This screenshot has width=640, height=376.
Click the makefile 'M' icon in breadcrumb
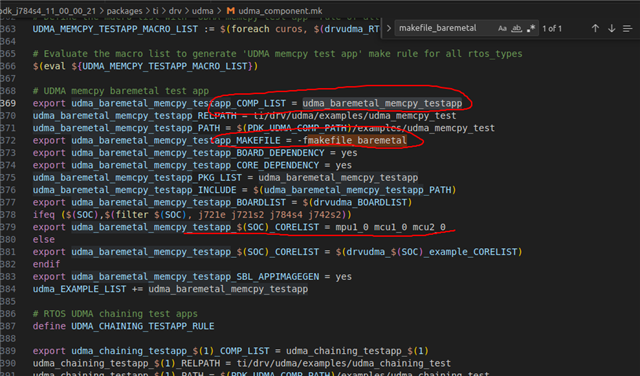231,11
